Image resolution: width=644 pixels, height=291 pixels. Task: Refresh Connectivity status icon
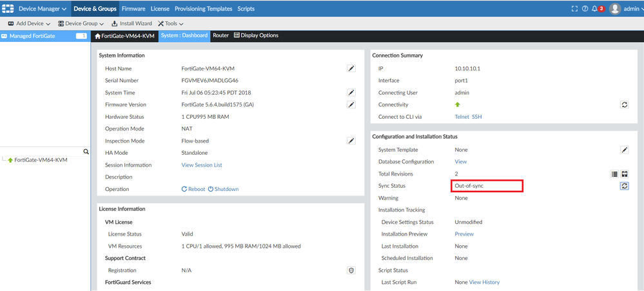click(x=624, y=105)
